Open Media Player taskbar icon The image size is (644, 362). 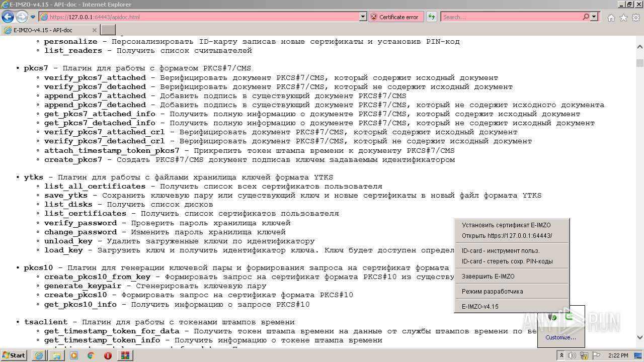click(74, 355)
